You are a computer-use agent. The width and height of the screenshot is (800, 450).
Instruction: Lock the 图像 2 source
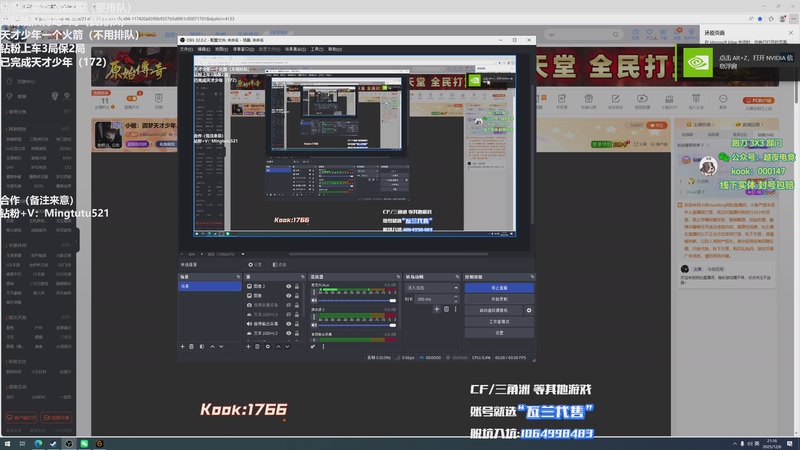click(x=297, y=287)
